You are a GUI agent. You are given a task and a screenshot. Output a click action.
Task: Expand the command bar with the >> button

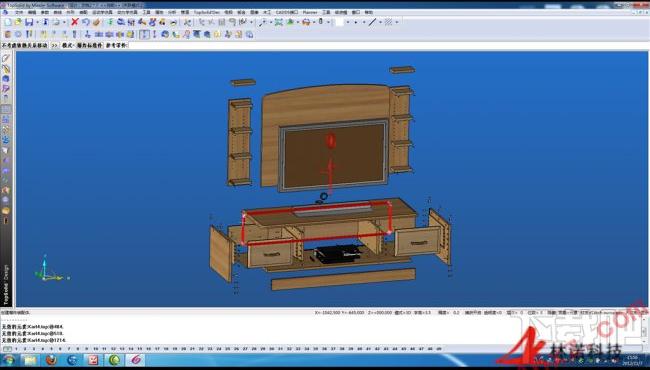point(54,46)
